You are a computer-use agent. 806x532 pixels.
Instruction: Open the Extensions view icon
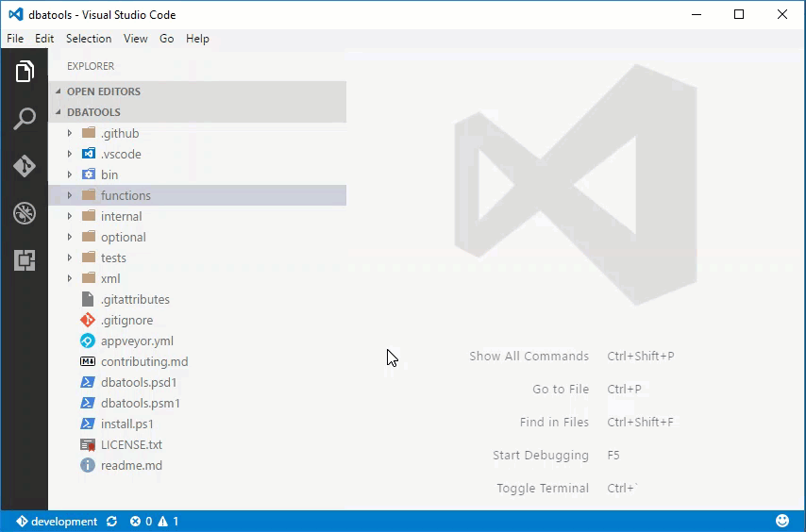coord(25,260)
